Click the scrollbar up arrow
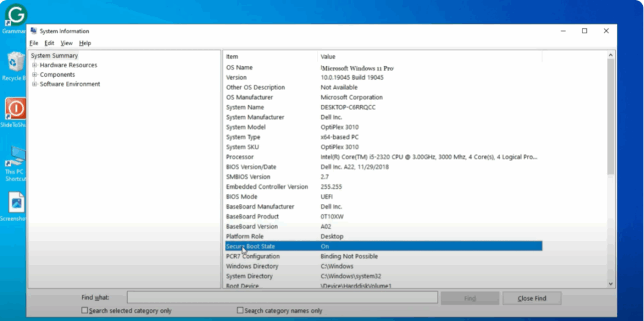The height and width of the screenshot is (321, 644). click(611, 55)
